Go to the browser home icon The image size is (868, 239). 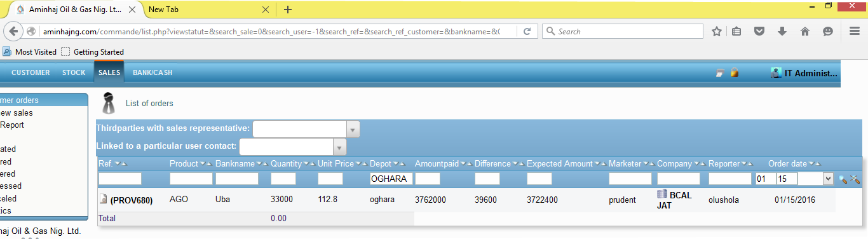coord(804,31)
